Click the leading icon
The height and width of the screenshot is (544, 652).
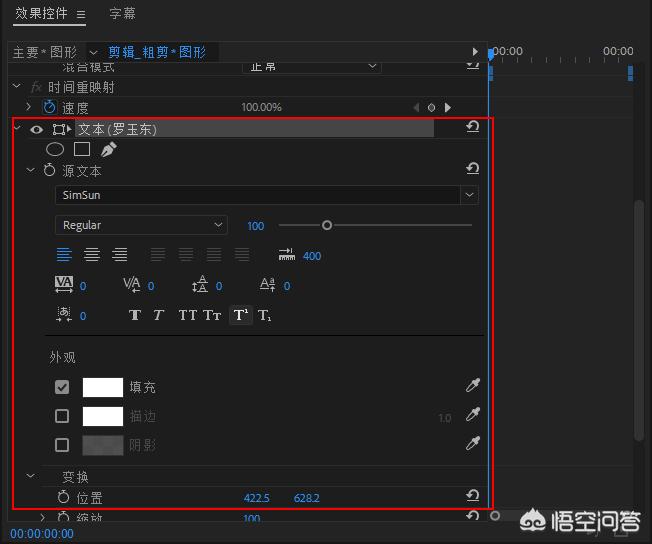(x=200, y=284)
